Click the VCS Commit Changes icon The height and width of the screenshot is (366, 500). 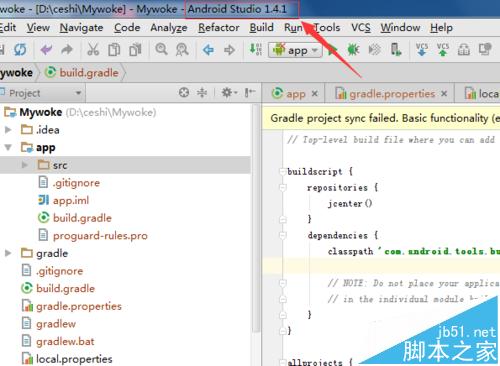click(x=443, y=50)
